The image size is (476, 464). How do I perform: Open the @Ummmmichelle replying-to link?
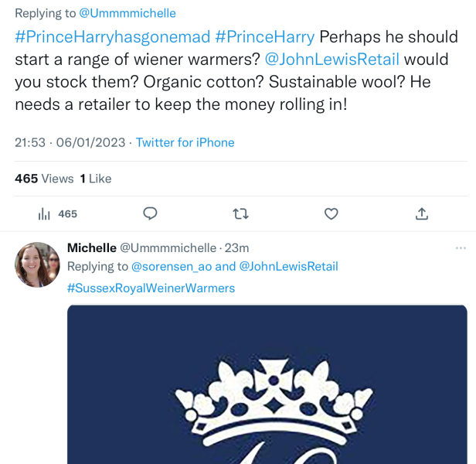pos(127,13)
